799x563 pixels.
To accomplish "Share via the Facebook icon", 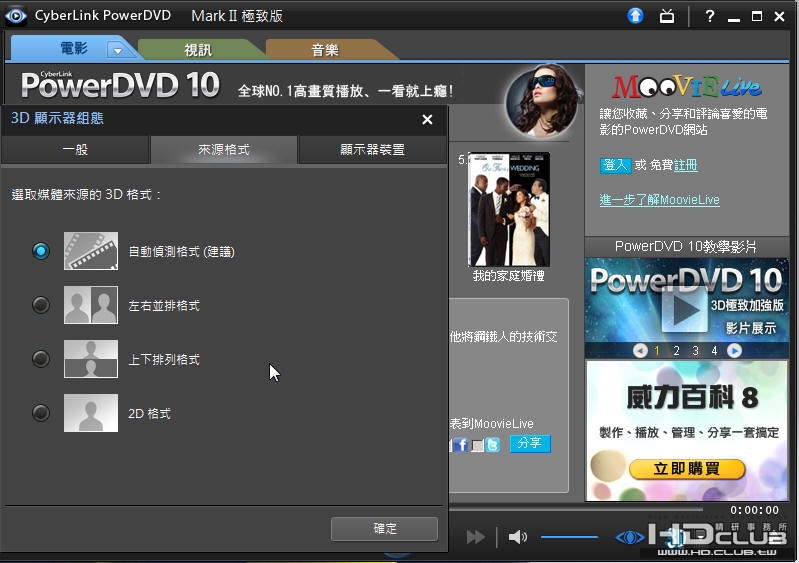I will [x=461, y=445].
